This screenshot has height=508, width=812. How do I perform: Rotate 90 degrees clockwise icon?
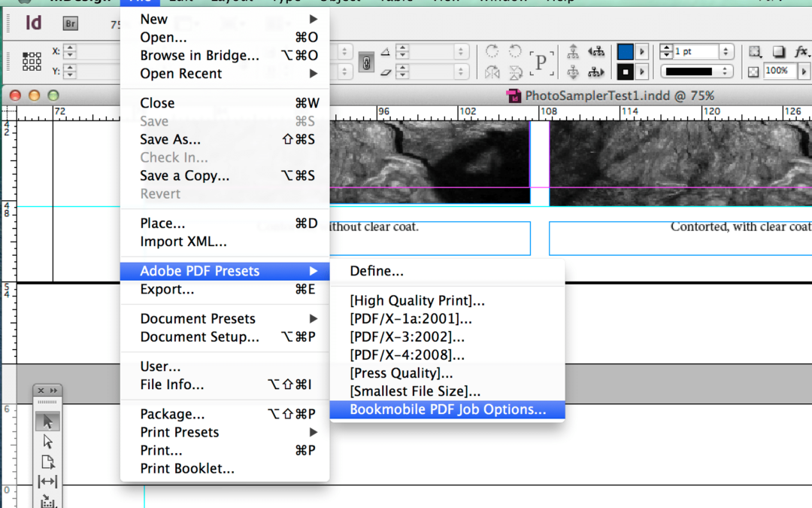pos(492,51)
